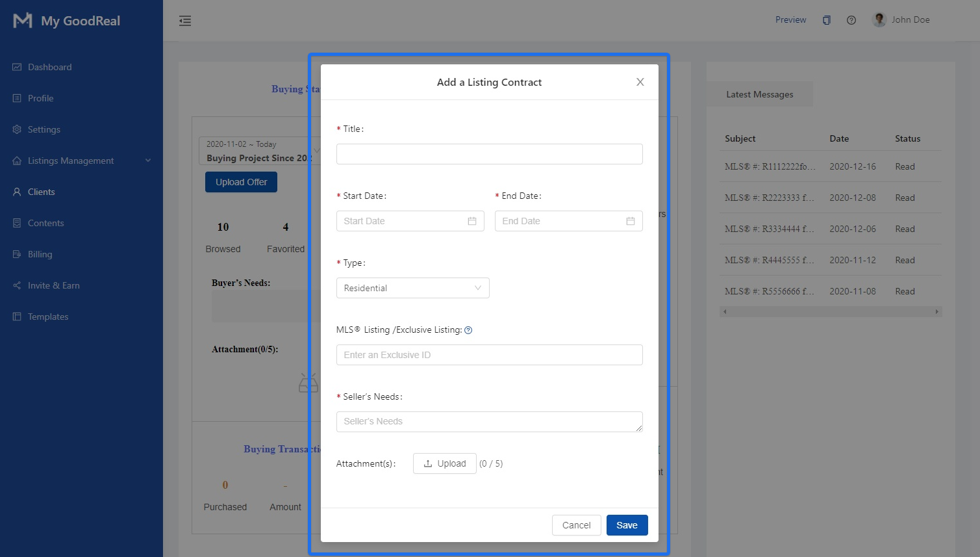Open the Buying Project date range selector
This screenshot has width=980, height=557.
(258, 150)
